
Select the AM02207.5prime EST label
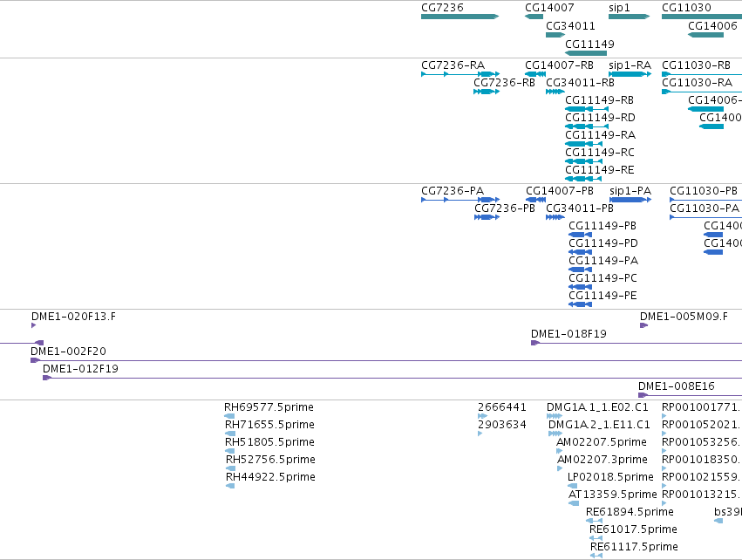click(602, 442)
